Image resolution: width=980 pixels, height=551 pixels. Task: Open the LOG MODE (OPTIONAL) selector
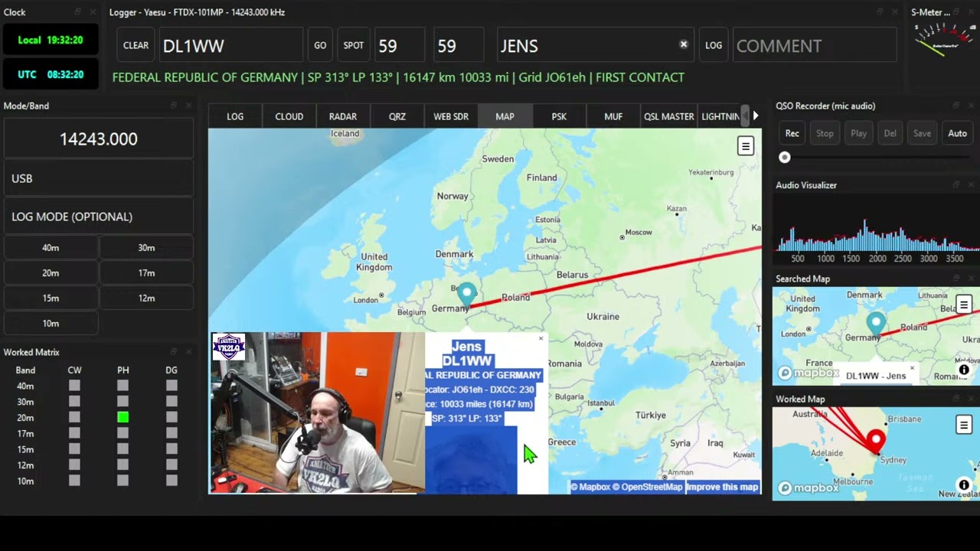[99, 217]
